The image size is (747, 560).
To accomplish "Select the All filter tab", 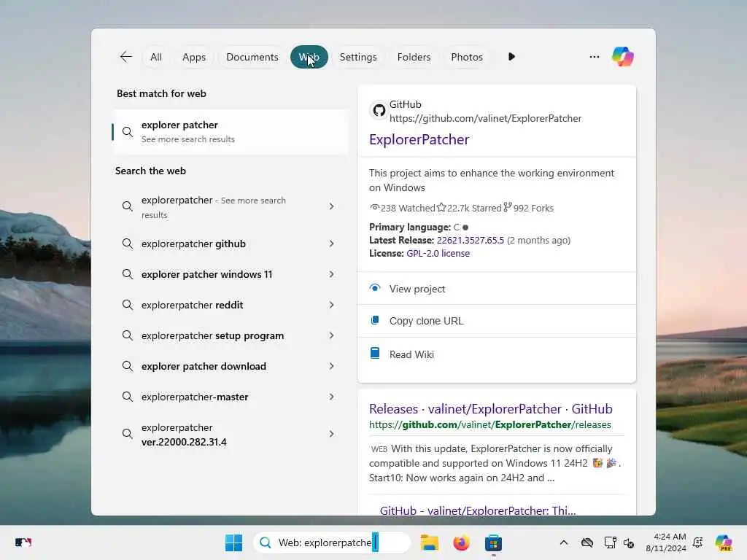I will (156, 57).
